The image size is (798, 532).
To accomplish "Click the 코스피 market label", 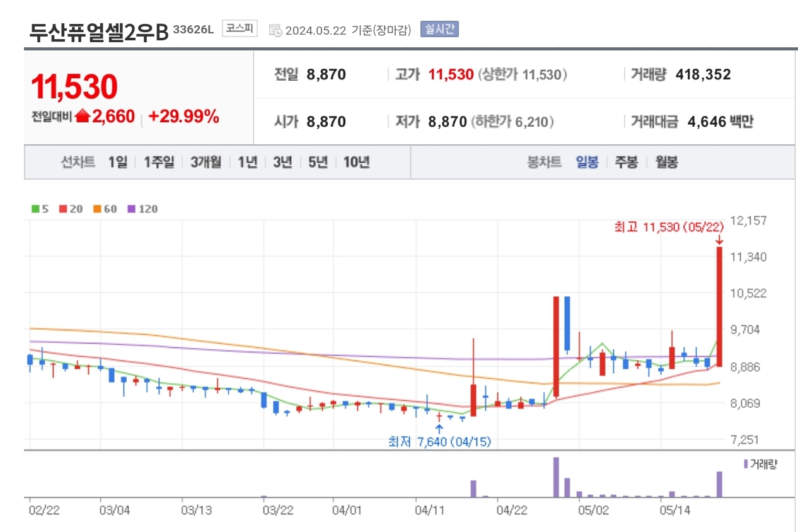I will (240, 29).
